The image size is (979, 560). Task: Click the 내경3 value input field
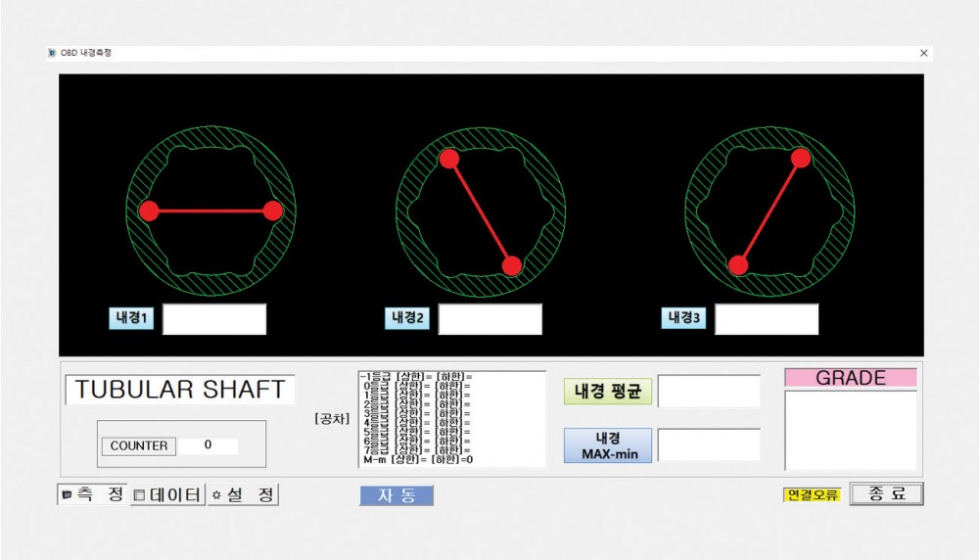click(x=767, y=319)
